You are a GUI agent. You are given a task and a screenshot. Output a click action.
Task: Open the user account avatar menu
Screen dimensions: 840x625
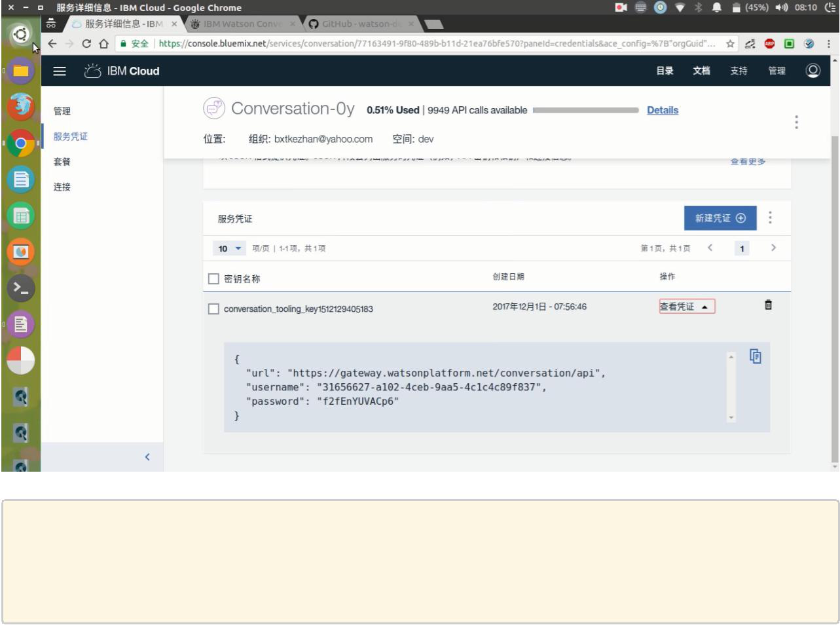tap(813, 71)
